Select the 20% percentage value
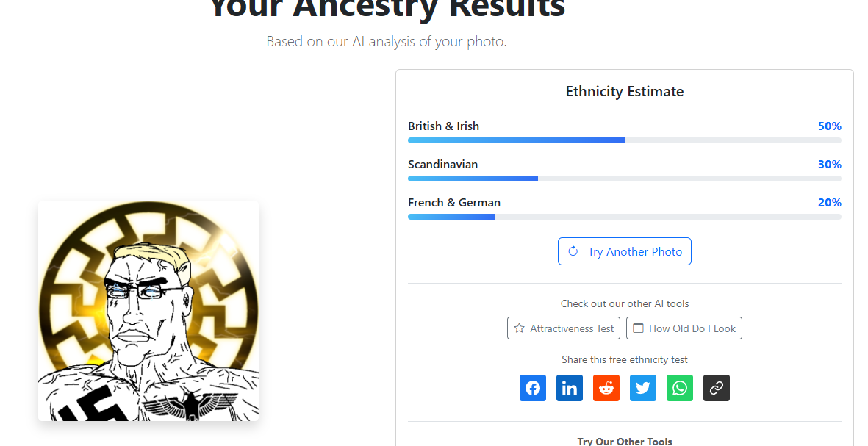 [x=829, y=203]
